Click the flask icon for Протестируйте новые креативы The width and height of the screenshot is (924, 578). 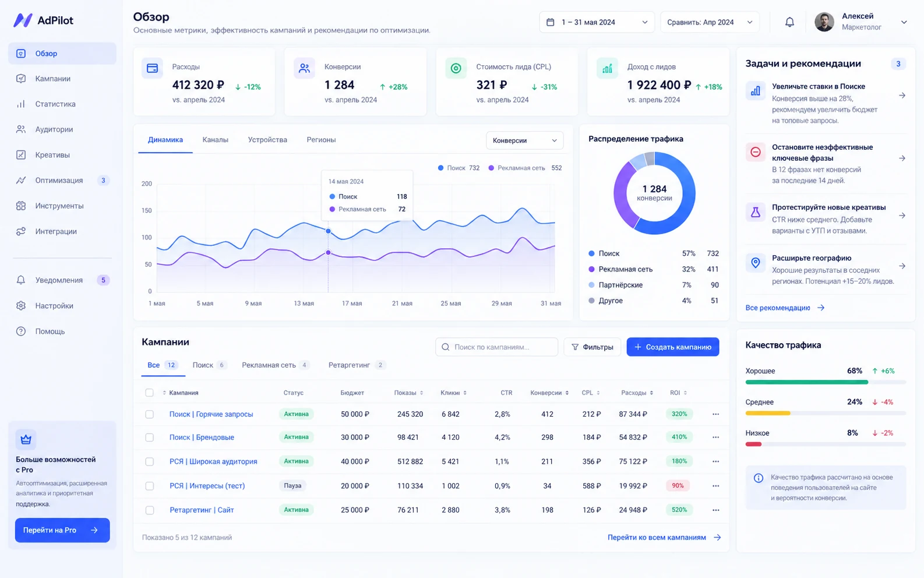(756, 212)
